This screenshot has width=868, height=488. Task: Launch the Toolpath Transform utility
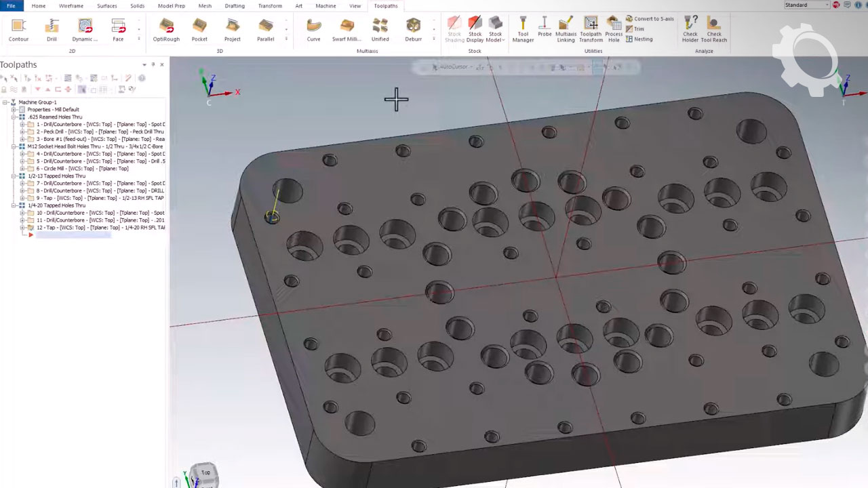[591, 28]
